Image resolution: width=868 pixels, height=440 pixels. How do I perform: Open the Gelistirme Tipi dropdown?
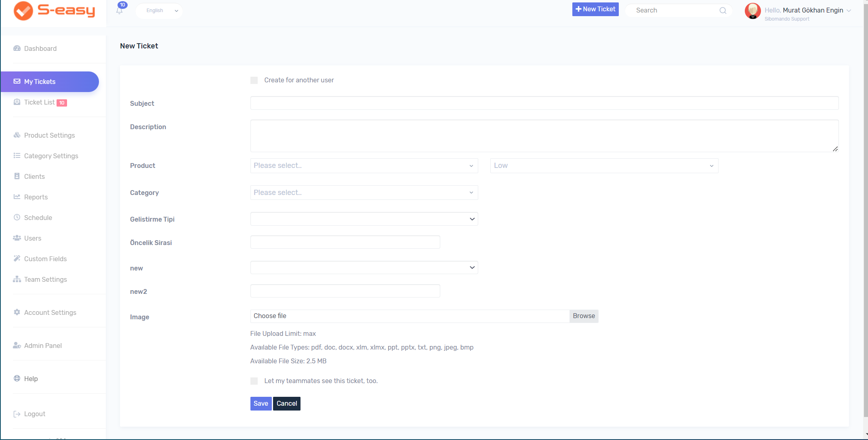click(x=364, y=219)
